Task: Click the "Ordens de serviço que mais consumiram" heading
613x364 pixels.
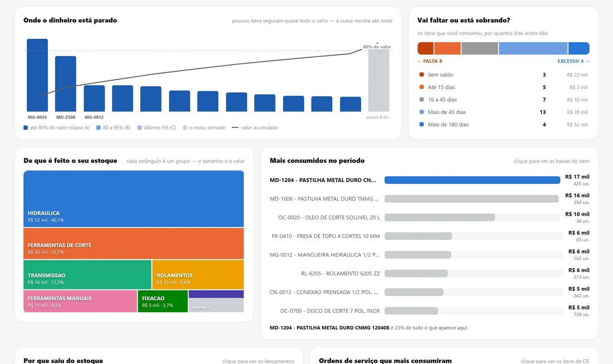Action: pyautogui.click(x=385, y=361)
